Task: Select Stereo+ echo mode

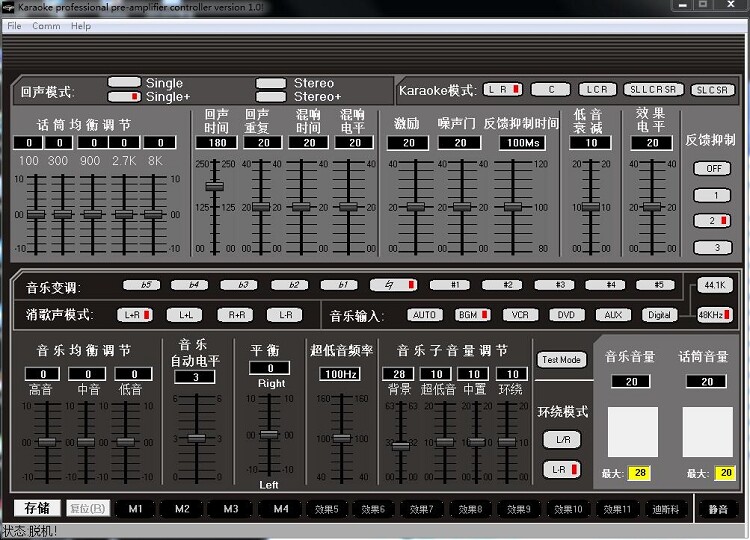Action: [271, 97]
